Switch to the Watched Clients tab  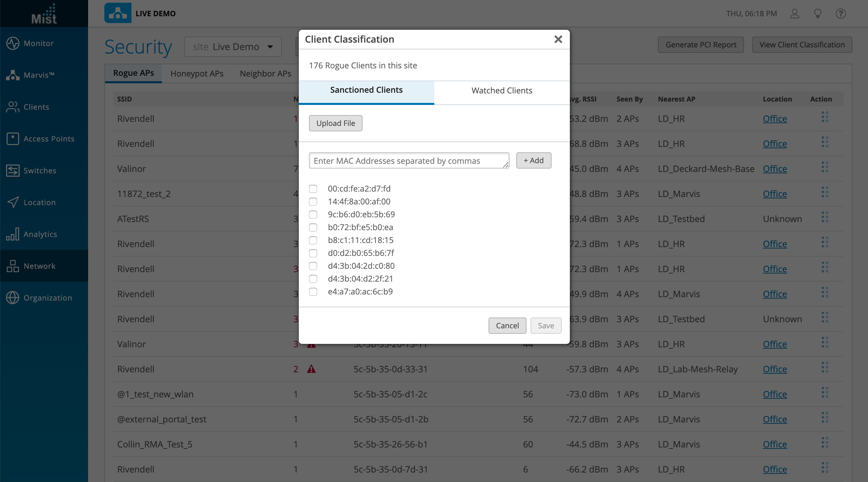point(501,91)
